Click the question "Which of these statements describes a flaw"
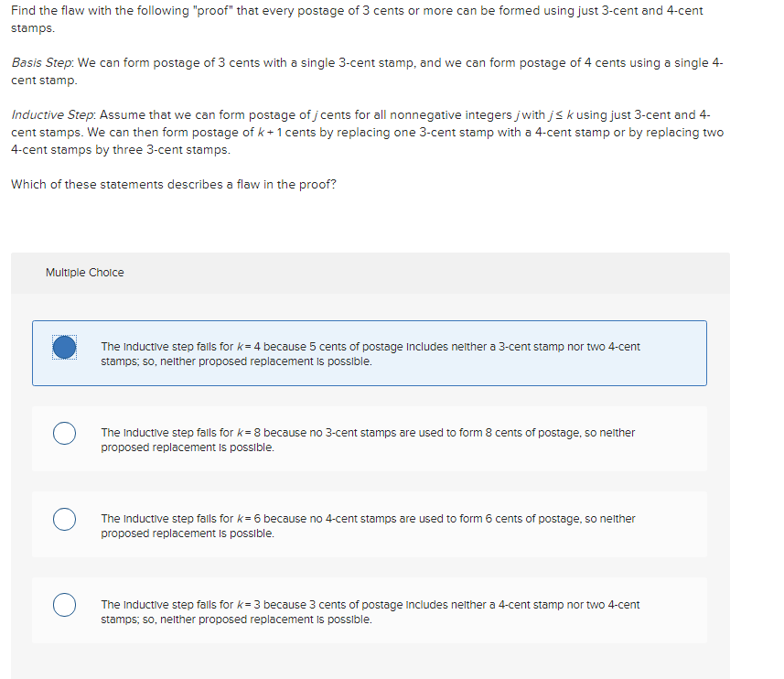The width and height of the screenshot is (784, 679). [174, 185]
